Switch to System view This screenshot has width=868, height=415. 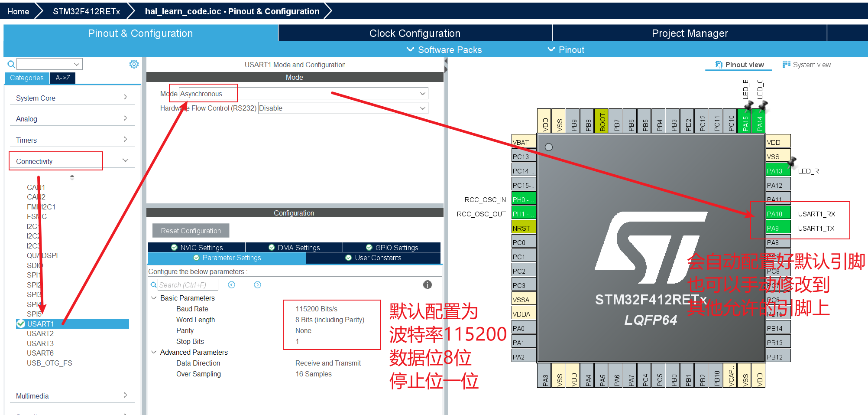pos(806,65)
